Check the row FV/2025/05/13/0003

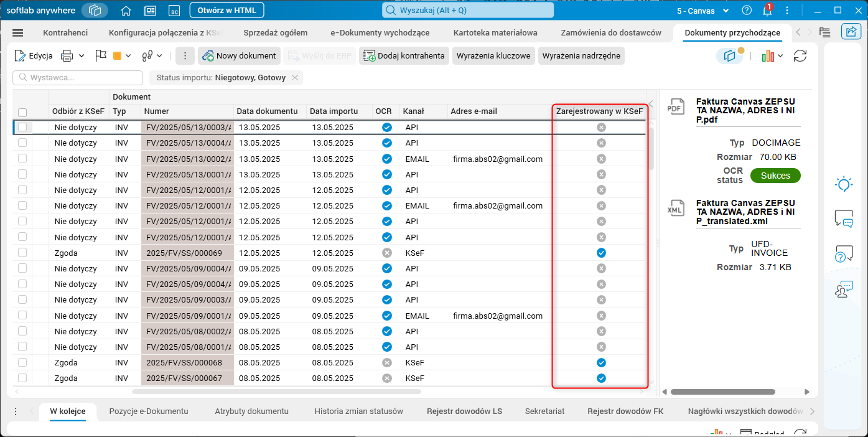click(x=22, y=127)
